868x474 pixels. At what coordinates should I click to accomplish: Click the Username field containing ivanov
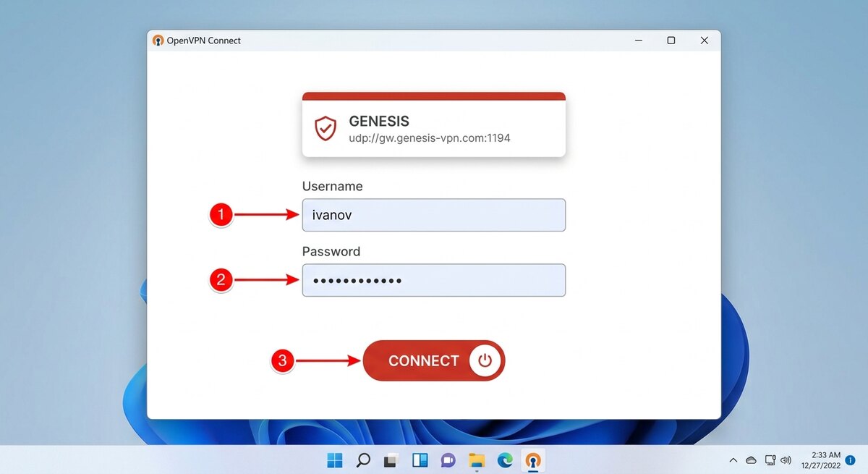434,215
